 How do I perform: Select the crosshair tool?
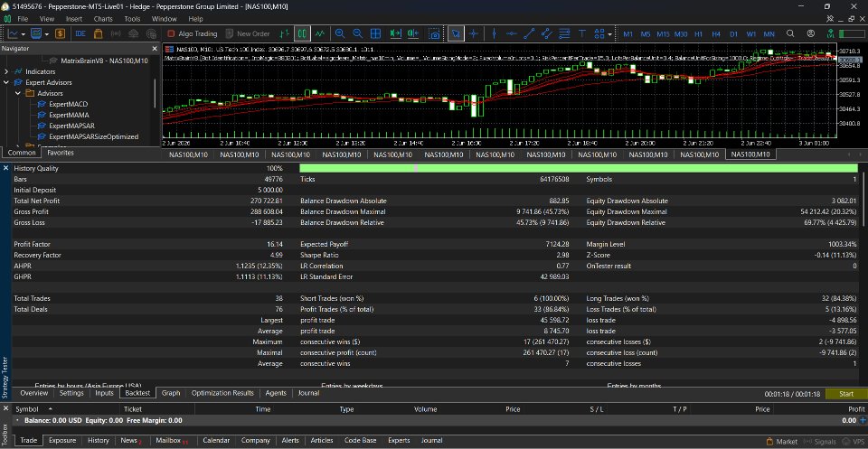[x=473, y=33]
